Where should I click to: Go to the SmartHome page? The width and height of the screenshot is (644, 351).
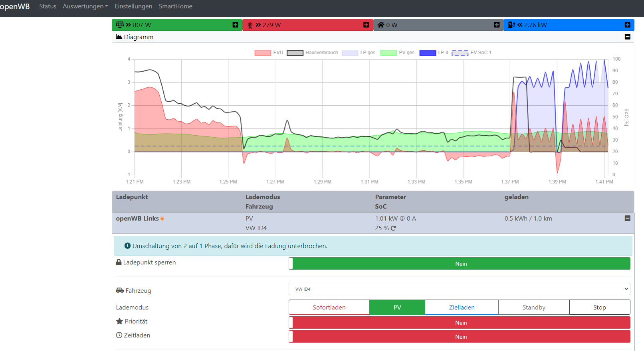tap(175, 6)
